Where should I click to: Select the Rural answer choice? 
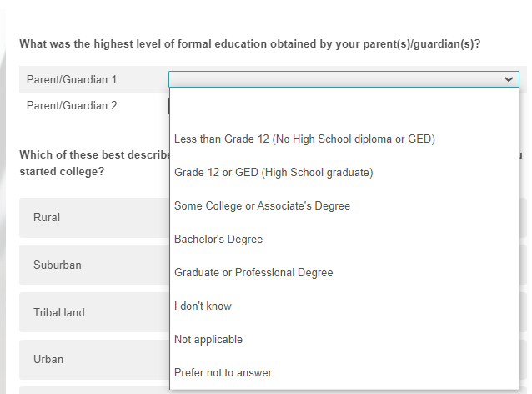[47, 217]
